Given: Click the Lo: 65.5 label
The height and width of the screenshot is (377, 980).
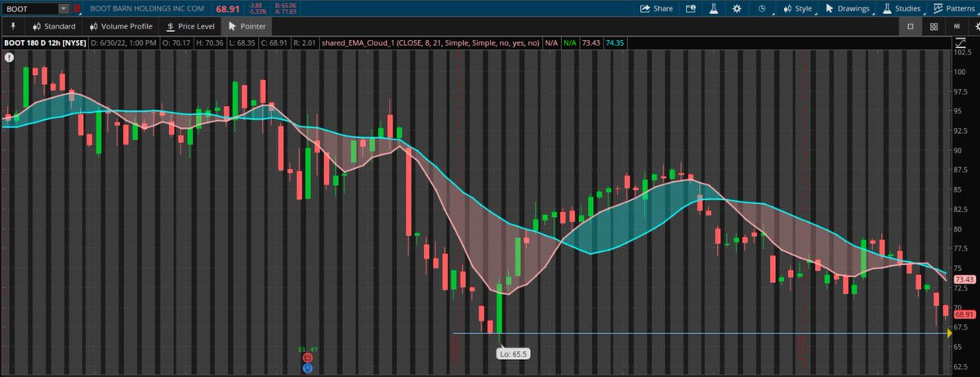Looking at the screenshot, I should click(x=513, y=353).
